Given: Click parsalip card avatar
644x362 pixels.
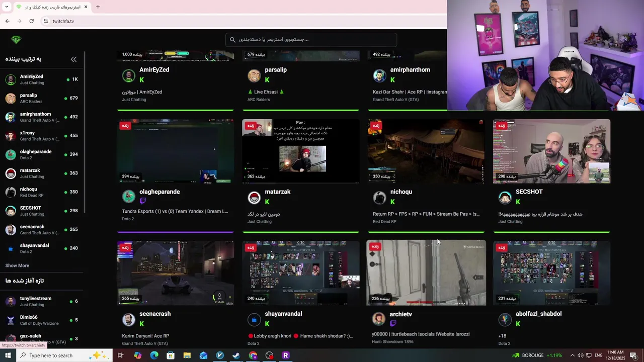Looking at the screenshot, I should [x=254, y=76].
